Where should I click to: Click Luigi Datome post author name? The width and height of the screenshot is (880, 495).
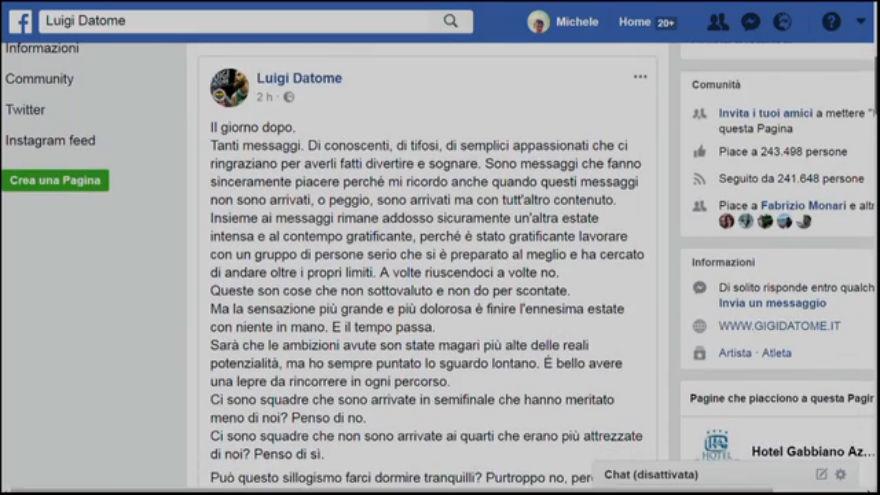299,78
